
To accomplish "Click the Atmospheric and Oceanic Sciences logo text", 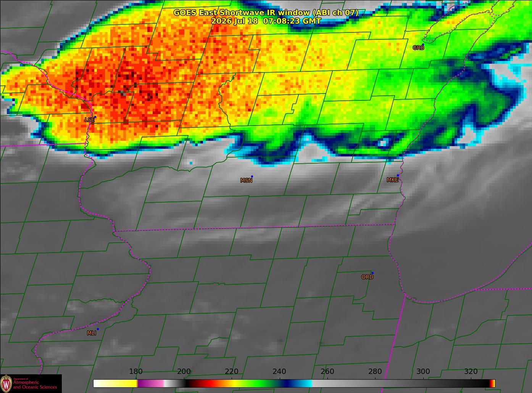I will 35,384.
